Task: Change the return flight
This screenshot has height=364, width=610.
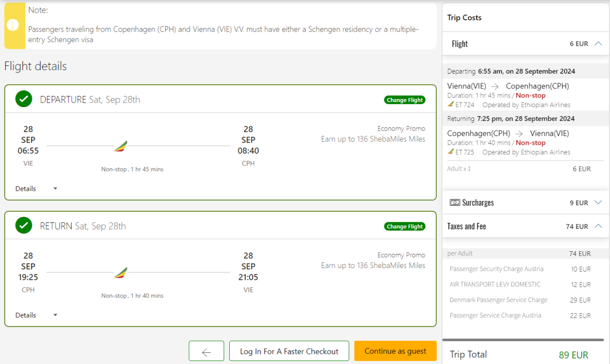Action: coord(405,226)
